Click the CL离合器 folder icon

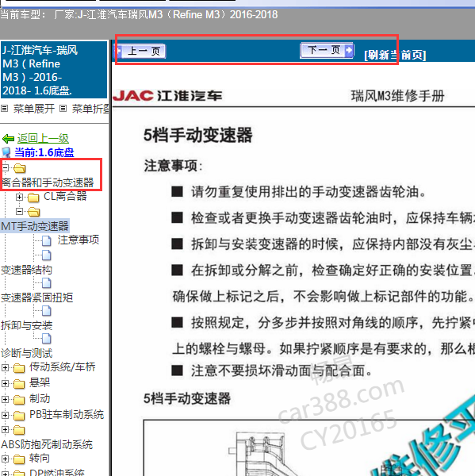point(33,198)
